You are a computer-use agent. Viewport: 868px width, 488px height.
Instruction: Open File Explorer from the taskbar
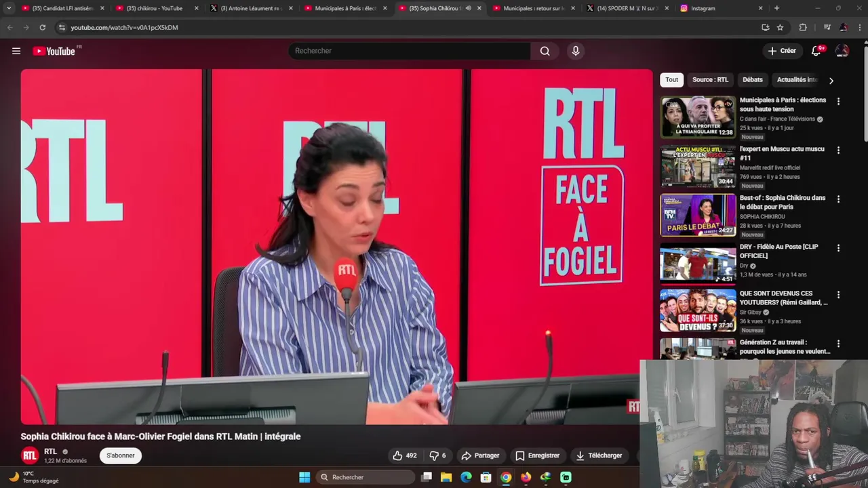pos(446,477)
